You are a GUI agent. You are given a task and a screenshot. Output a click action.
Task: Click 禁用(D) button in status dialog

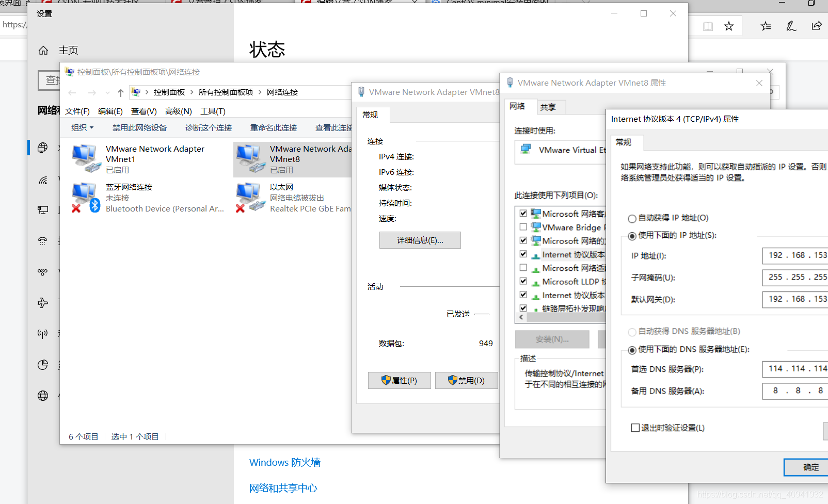click(466, 381)
